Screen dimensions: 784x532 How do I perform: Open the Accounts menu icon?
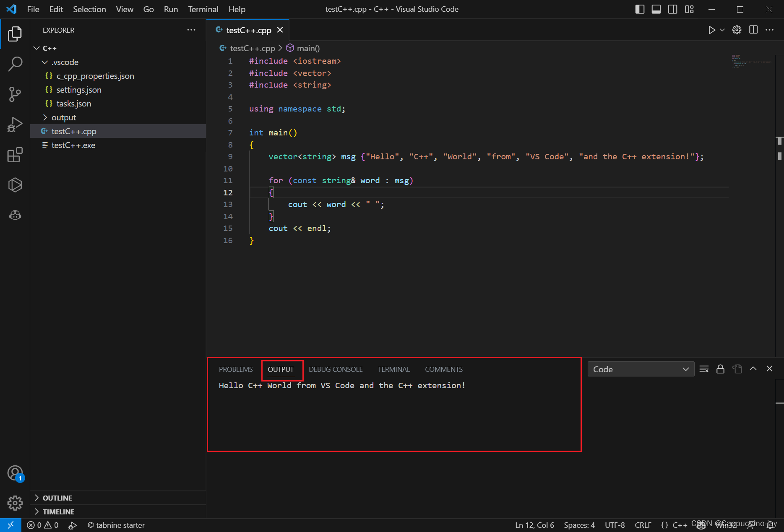click(15, 473)
